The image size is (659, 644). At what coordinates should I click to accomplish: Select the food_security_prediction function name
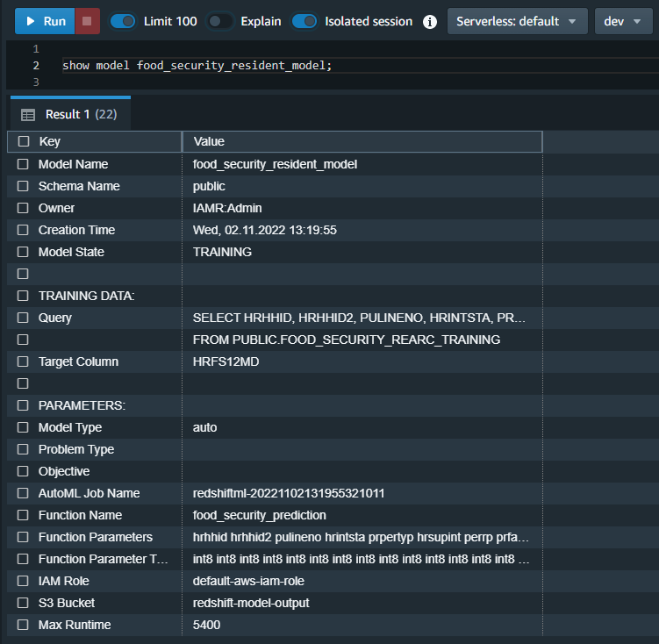point(260,515)
